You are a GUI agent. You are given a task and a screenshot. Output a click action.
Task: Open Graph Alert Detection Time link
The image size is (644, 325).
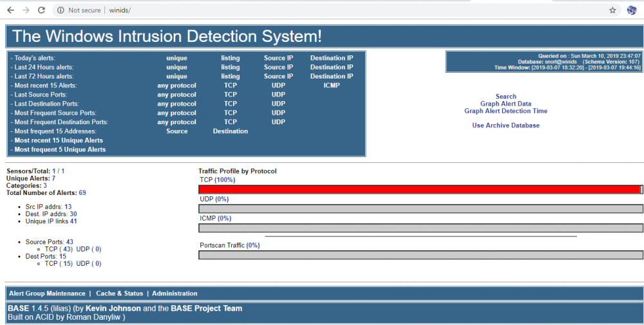[506, 111]
